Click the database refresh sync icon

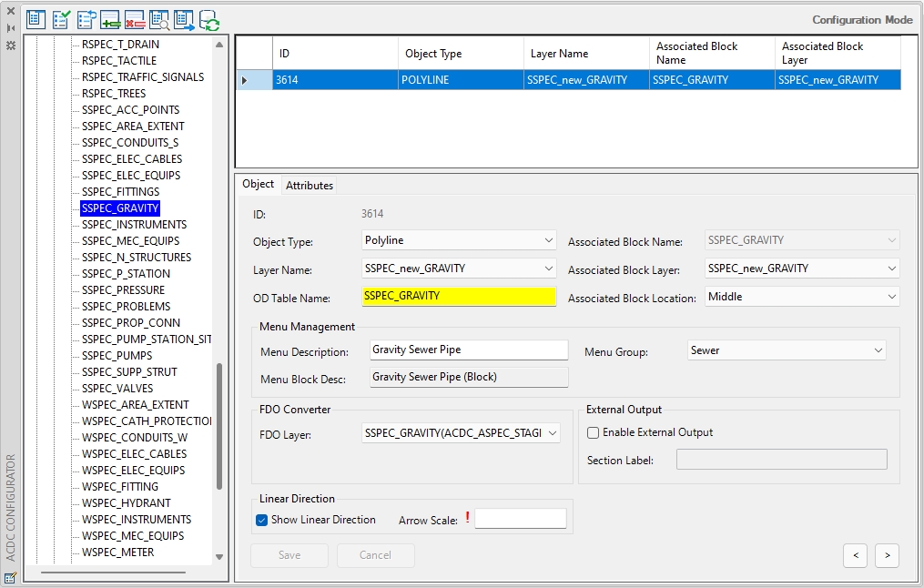click(209, 20)
